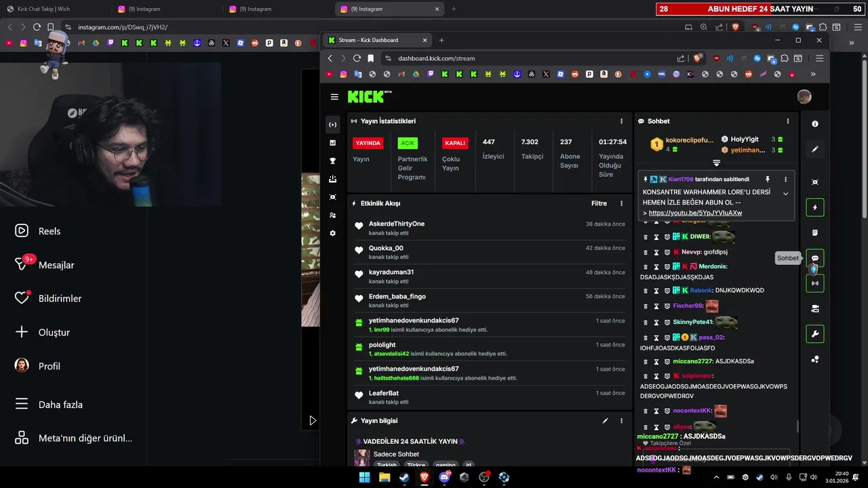Click the YAYINDA status badge
The width and height of the screenshot is (868, 488).
[369, 143]
